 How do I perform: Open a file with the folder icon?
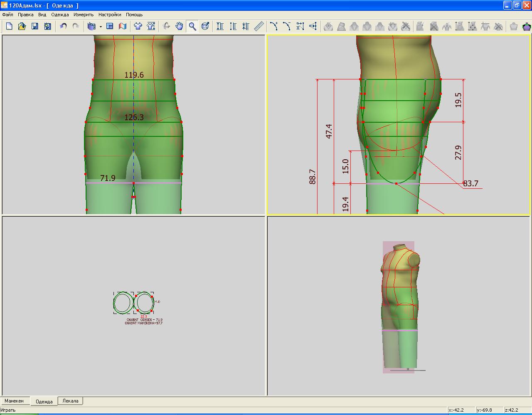point(22,26)
